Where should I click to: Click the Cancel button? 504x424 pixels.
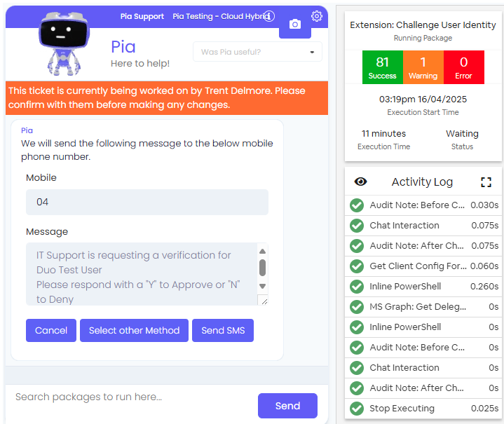tap(51, 331)
